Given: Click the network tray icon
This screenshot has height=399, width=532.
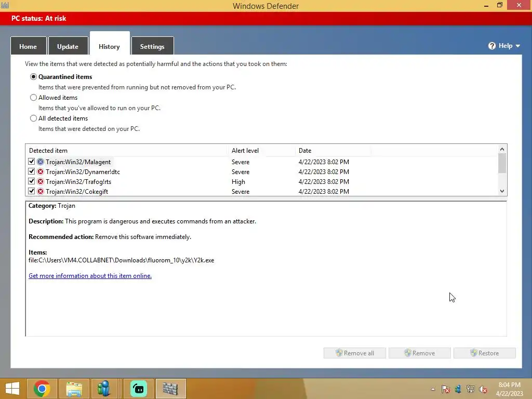Looking at the screenshot, I should click(x=471, y=389).
